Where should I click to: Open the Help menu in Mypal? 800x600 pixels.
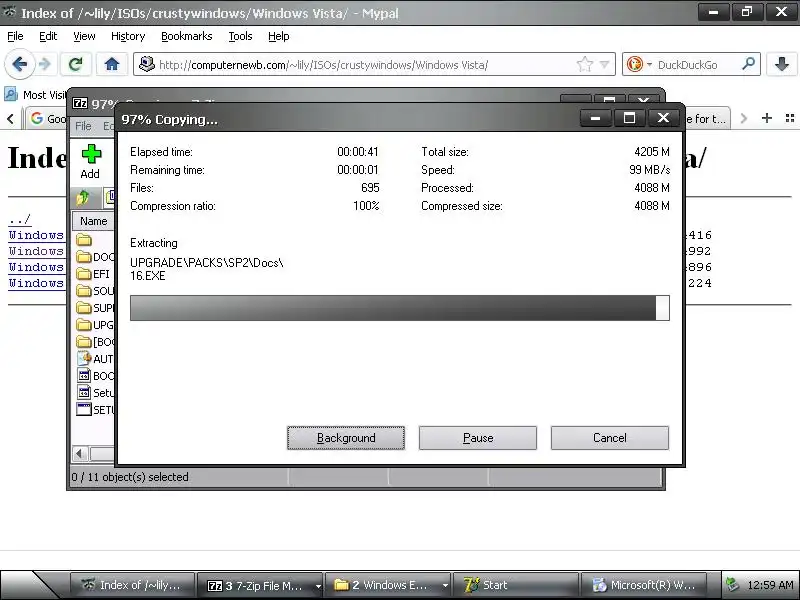coord(279,36)
